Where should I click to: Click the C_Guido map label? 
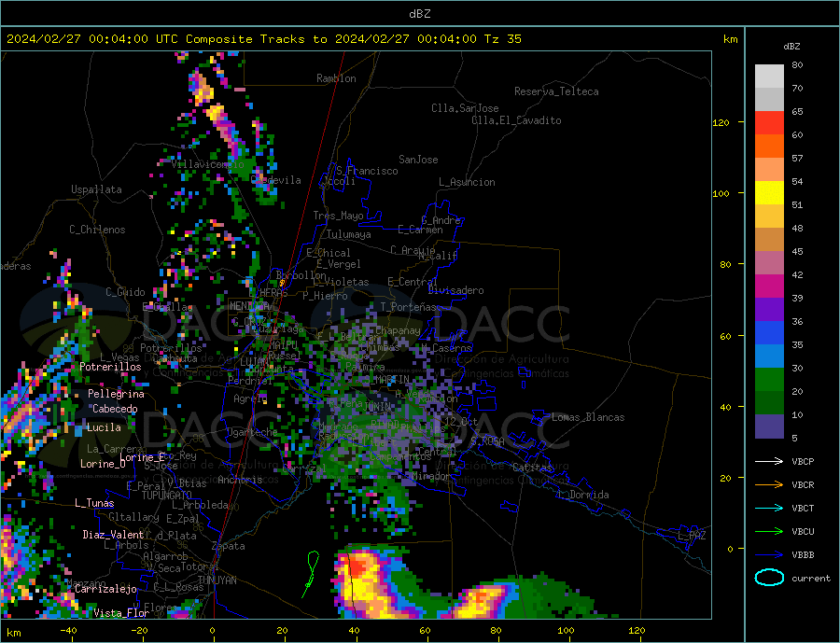125,292
